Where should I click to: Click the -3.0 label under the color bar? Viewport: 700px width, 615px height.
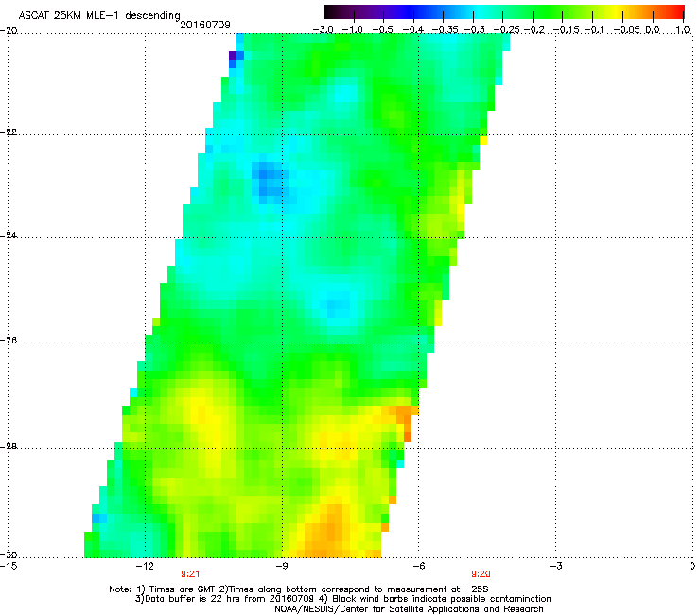tap(324, 30)
